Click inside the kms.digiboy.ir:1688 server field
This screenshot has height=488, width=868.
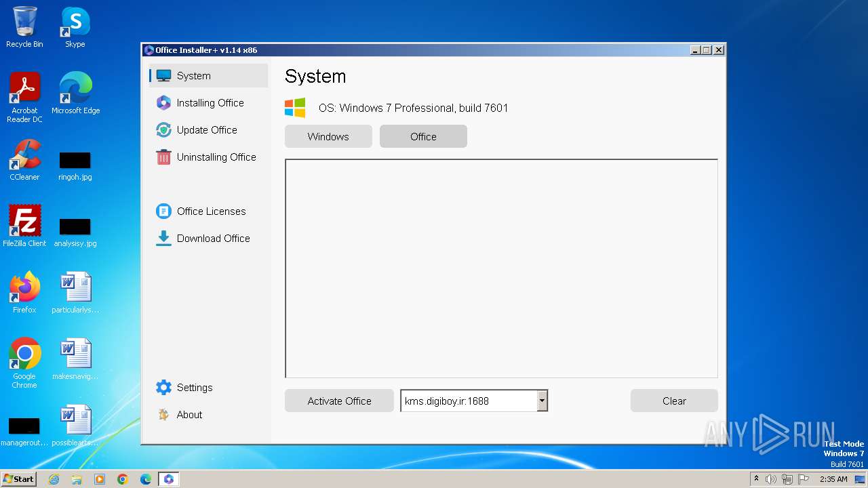click(469, 401)
